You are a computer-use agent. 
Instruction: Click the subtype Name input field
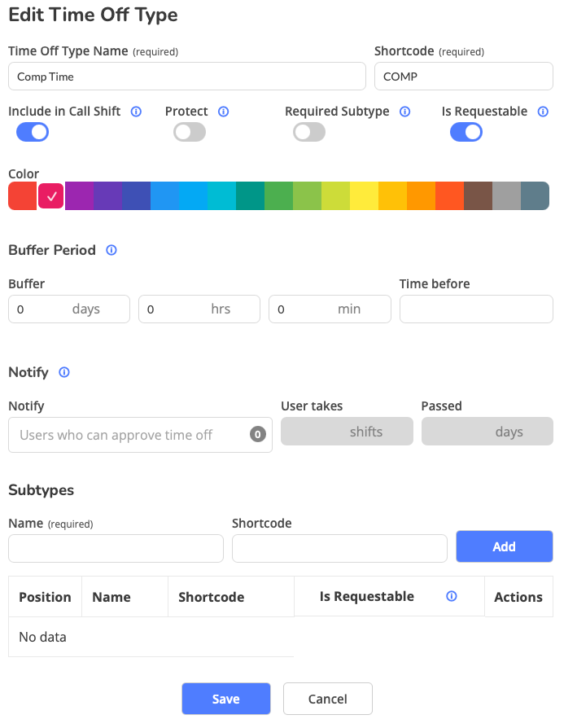pyautogui.click(x=116, y=548)
